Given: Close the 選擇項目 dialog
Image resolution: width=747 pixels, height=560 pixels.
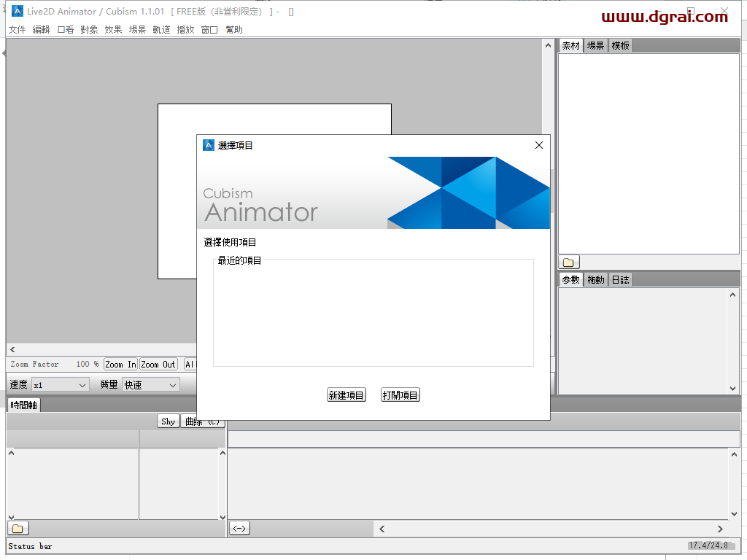Looking at the screenshot, I should [x=539, y=145].
